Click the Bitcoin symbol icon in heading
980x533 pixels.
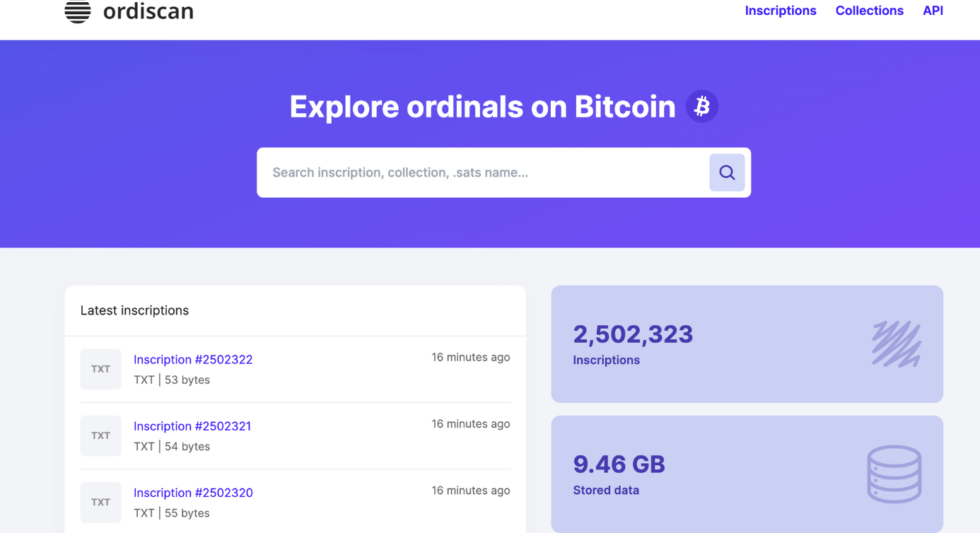(x=701, y=107)
